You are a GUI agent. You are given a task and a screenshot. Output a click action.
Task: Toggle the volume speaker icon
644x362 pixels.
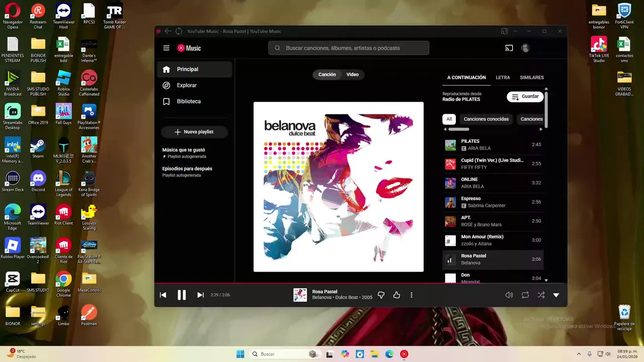pyautogui.click(x=509, y=295)
